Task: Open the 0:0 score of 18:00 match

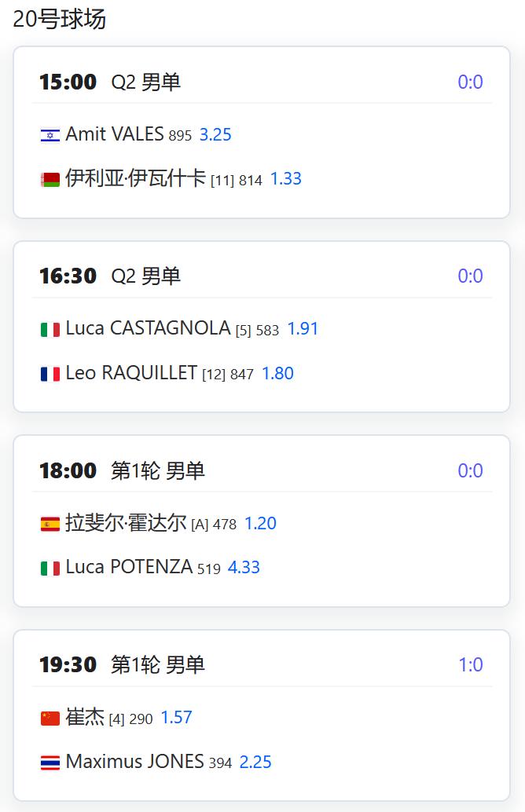Action: point(470,470)
